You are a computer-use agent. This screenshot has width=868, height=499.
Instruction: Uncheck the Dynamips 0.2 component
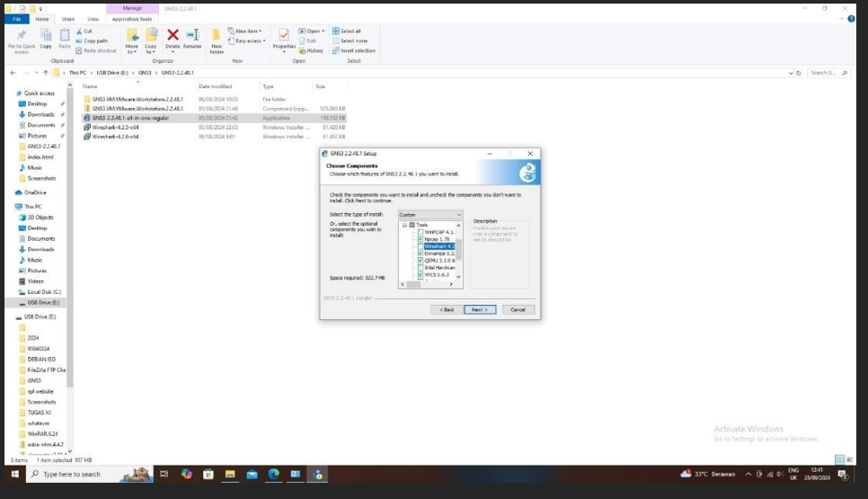tap(421, 254)
